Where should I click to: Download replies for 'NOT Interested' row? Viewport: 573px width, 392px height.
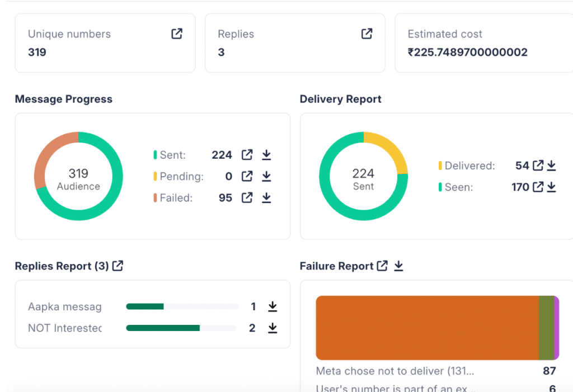273,328
